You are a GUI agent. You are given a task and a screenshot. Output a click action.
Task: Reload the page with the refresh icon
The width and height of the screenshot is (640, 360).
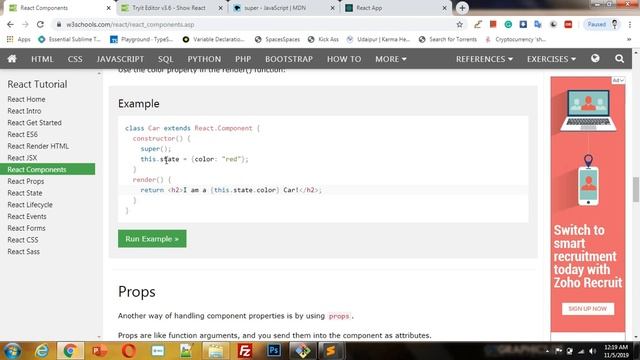click(x=40, y=24)
